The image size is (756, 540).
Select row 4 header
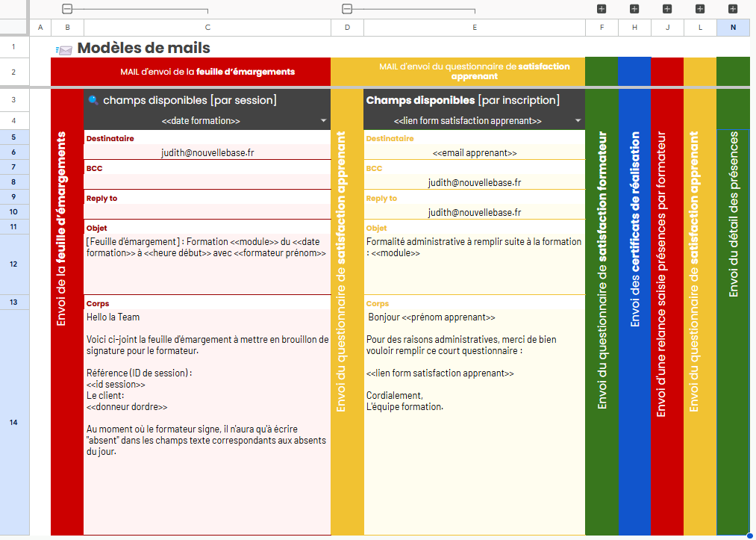point(13,121)
